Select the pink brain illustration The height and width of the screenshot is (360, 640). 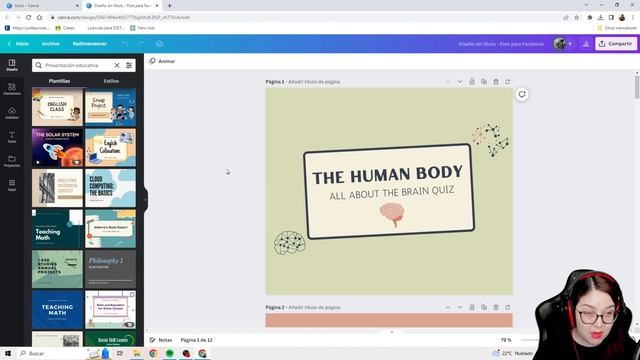pos(392,215)
